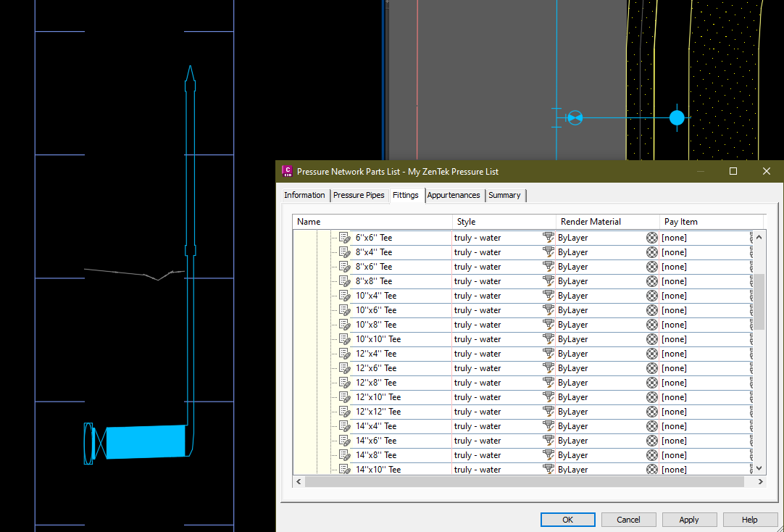
Task: Open the style editor for the 10''x8'' Tee
Action: [549, 324]
